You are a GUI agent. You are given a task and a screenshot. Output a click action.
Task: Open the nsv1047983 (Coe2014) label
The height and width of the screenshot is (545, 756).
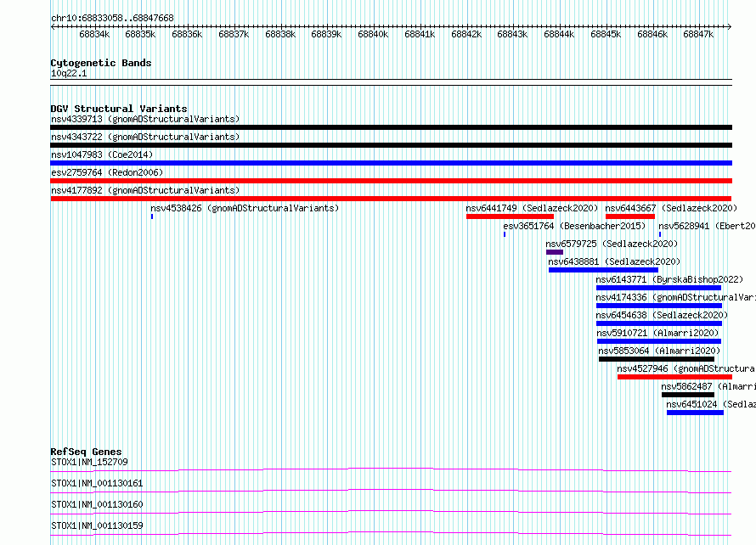click(102, 155)
